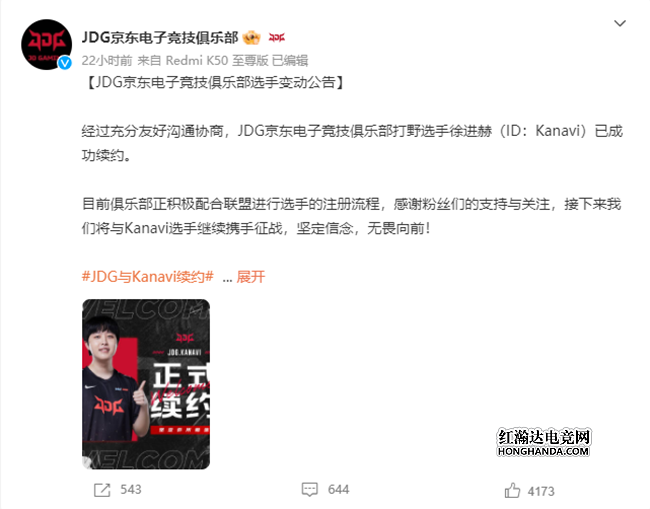Screen dimensions: 650x509
Task: Click the repost share icon
Action: [x=102, y=490]
